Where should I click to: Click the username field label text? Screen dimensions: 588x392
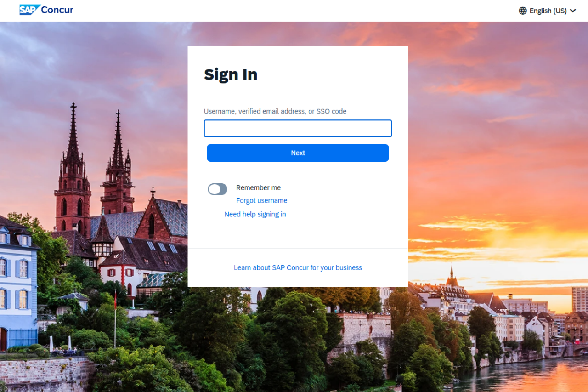pyautogui.click(x=275, y=111)
